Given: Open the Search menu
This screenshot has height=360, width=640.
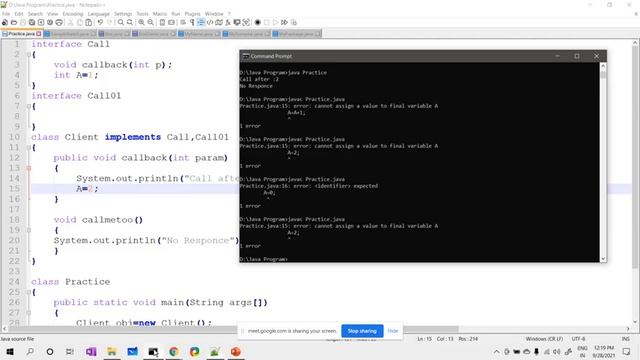Looking at the screenshot, I should tap(35, 14).
